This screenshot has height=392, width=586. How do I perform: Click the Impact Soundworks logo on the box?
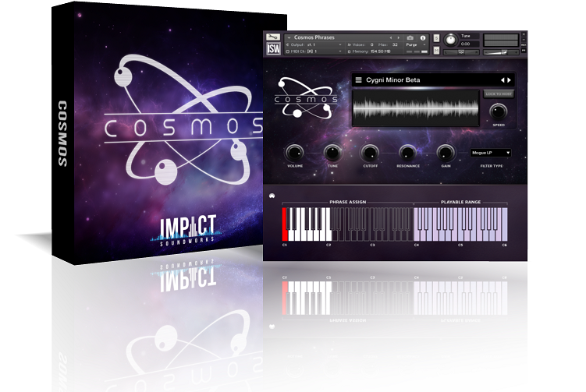(x=186, y=231)
